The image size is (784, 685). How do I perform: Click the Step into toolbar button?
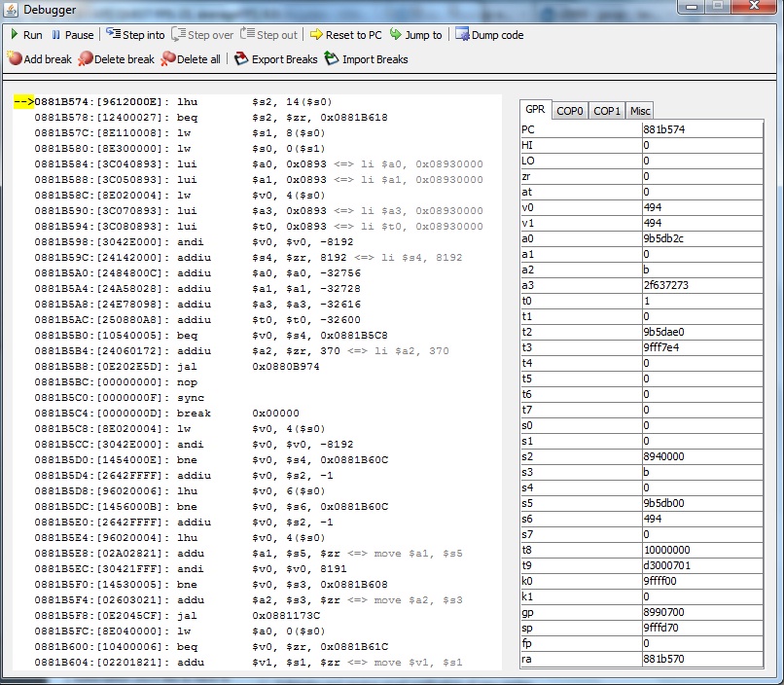point(135,35)
